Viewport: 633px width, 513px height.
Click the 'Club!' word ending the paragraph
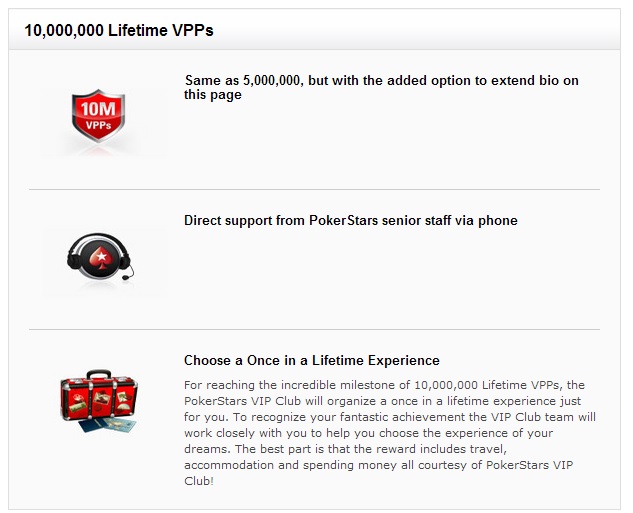point(199,481)
